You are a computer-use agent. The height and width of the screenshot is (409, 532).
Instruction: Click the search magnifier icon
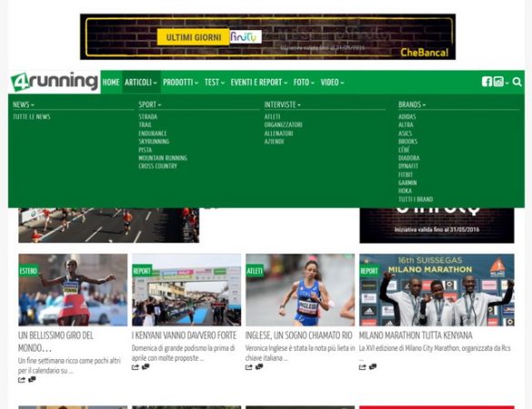click(x=517, y=82)
